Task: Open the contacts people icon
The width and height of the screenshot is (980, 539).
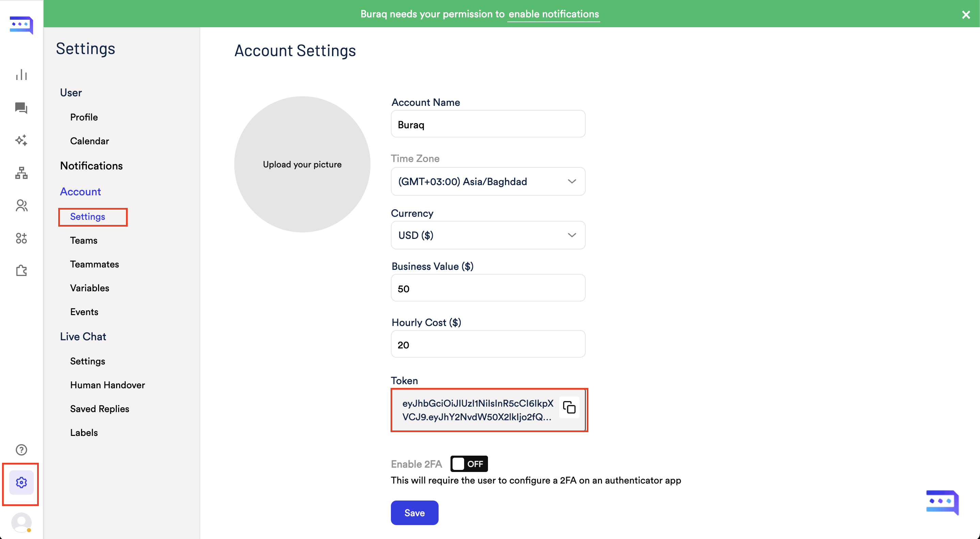Action: click(21, 206)
